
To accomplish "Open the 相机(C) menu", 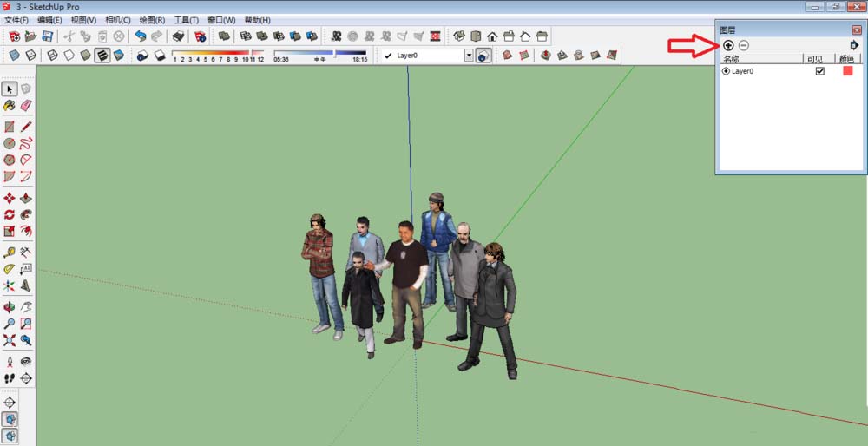I will pyautogui.click(x=117, y=19).
